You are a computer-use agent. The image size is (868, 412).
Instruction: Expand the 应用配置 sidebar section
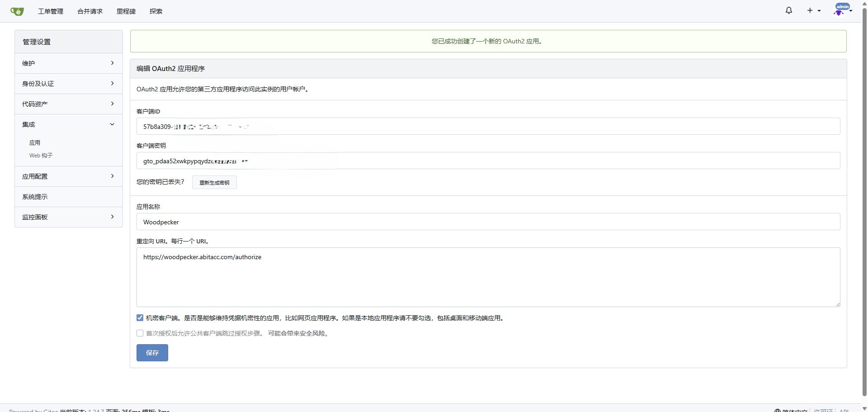(68, 176)
